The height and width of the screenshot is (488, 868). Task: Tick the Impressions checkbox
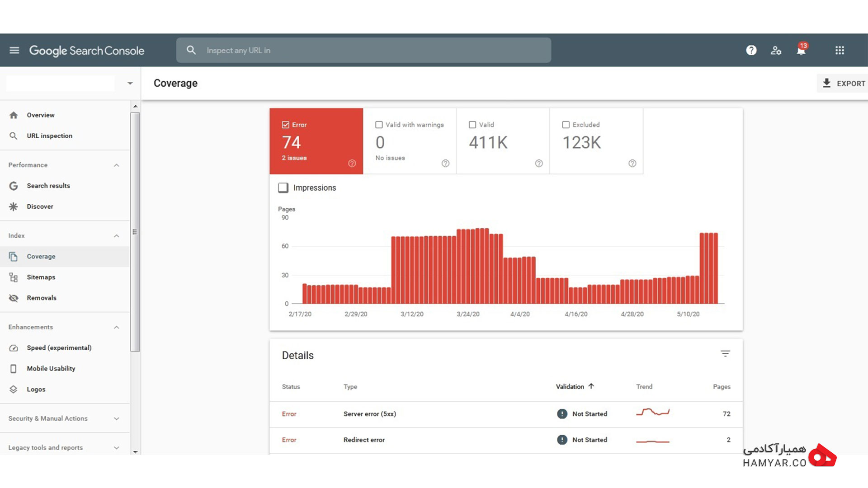[283, 188]
